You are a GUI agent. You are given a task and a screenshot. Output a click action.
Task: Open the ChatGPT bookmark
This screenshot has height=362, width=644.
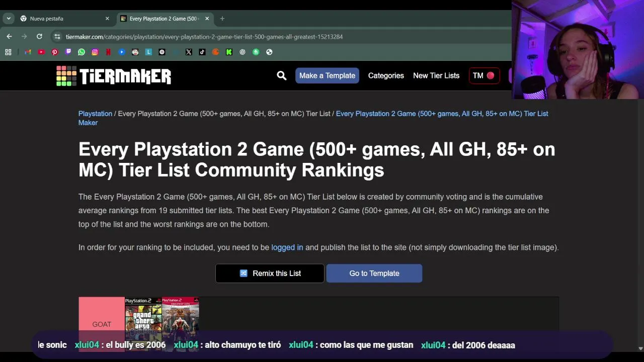click(243, 52)
